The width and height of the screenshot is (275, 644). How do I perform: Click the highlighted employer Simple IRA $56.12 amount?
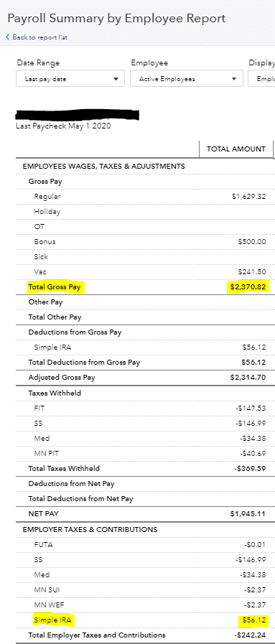pos(253,620)
